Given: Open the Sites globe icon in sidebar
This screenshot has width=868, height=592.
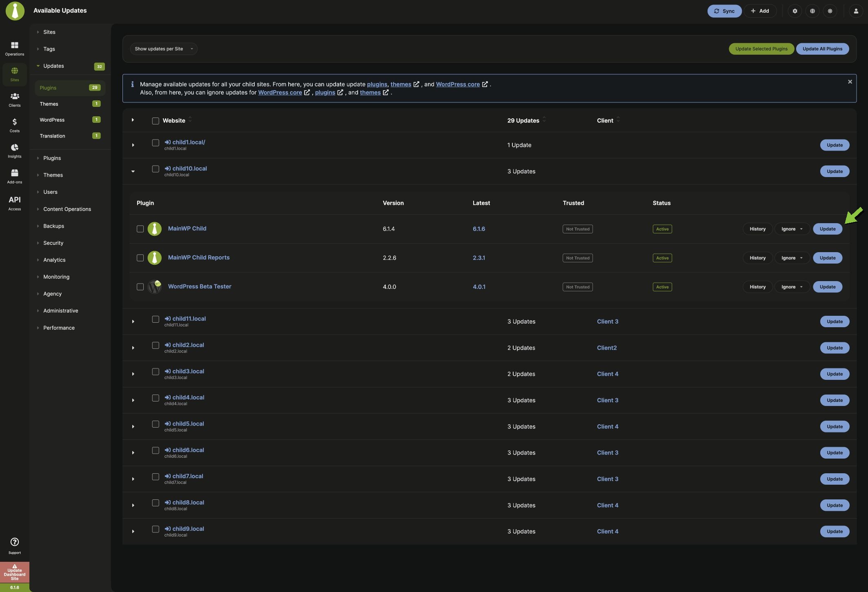Looking at the screenshot, I should click(15, 71).
